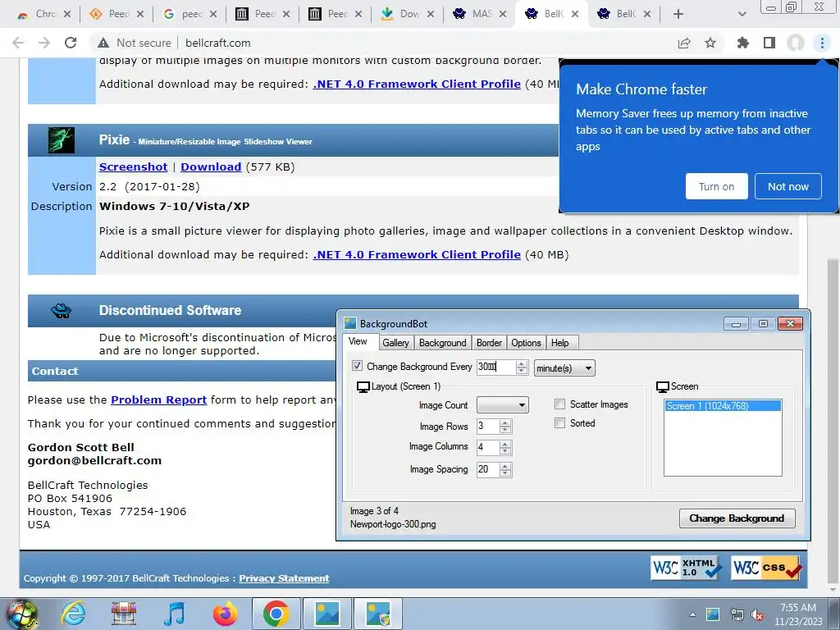The image size is (840, 630).
Task: Click the network tray icon
Action: [737, 615]
